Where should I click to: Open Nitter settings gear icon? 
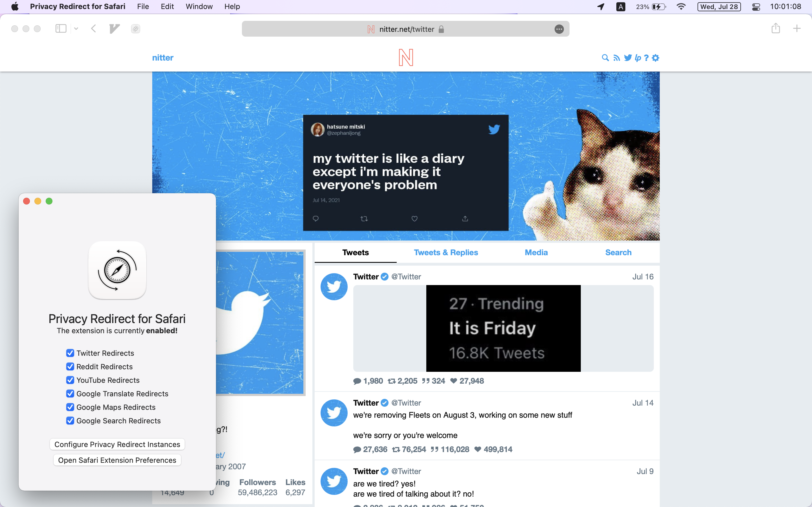point(655,58)
